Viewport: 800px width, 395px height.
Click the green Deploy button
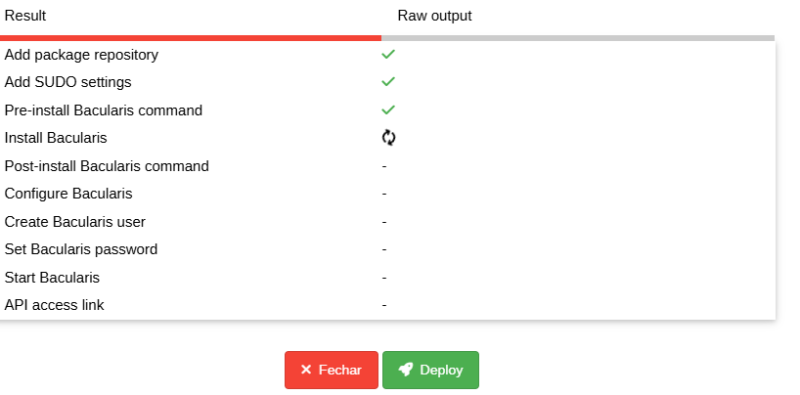point(431,370)
